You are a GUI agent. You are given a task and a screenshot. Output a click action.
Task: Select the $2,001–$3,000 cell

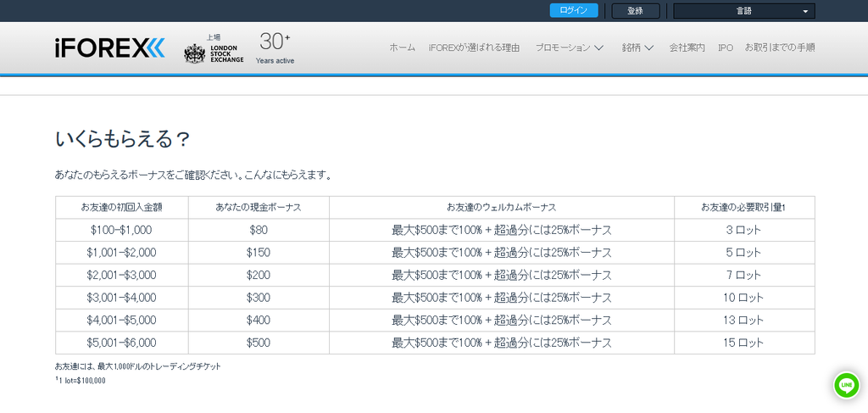pyautogui.click(x=122, y=275)
